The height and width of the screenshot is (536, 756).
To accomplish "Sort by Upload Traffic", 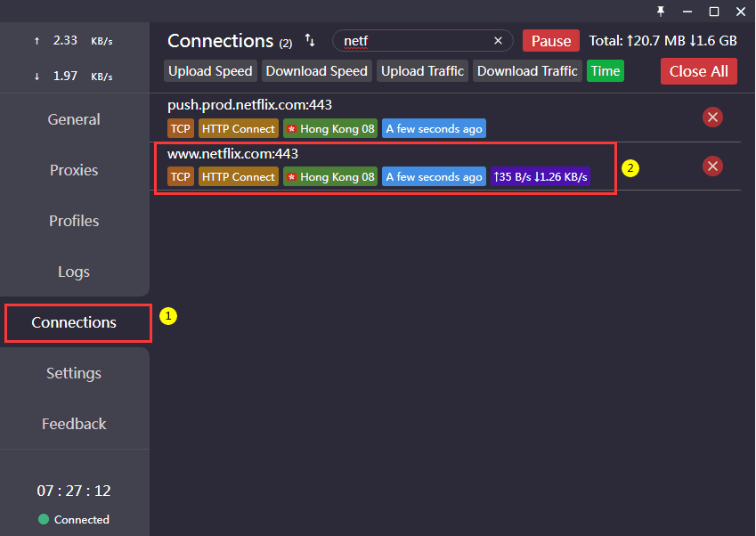I will tap(422, 71).
